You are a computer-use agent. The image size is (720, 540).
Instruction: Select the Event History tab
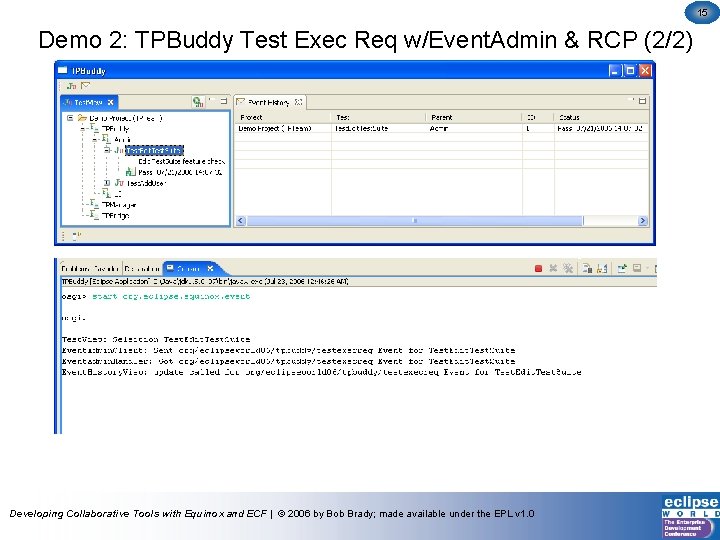(270, 102)
